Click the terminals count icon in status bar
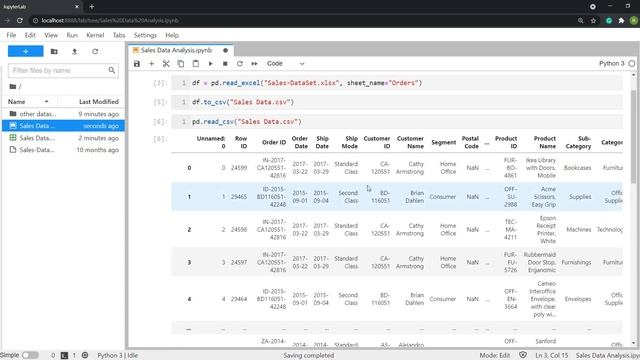Viewport: 640px width, 360px height. pyautogui.click(x=64, y=356)
